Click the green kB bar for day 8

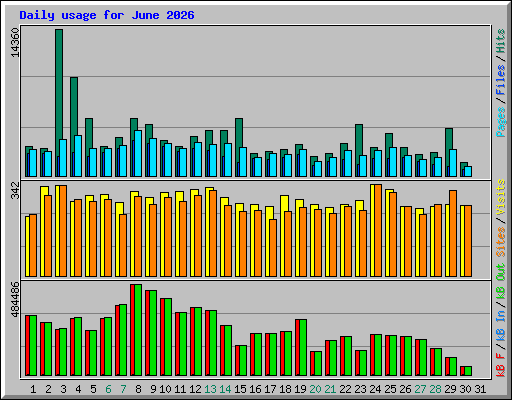click(138, 330)
